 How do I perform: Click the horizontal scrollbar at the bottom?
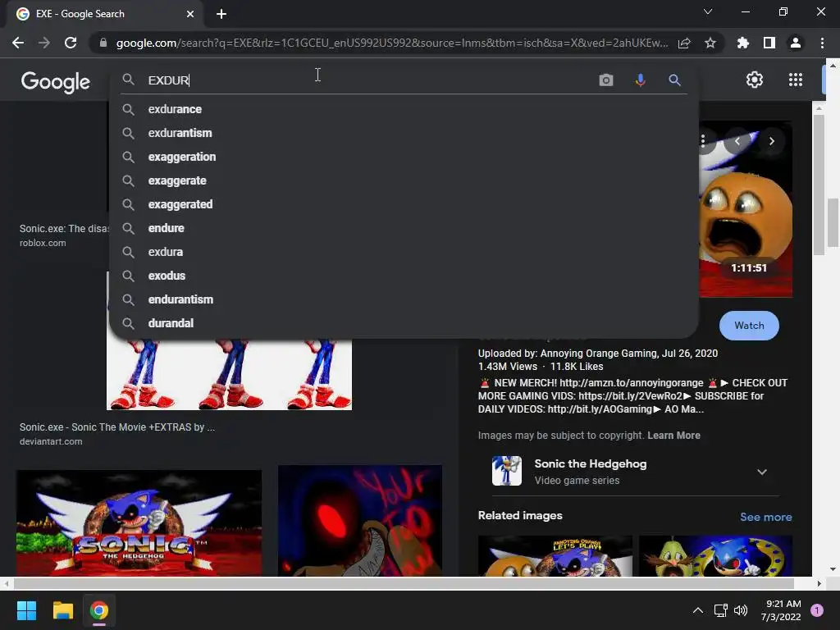point(404,583)
